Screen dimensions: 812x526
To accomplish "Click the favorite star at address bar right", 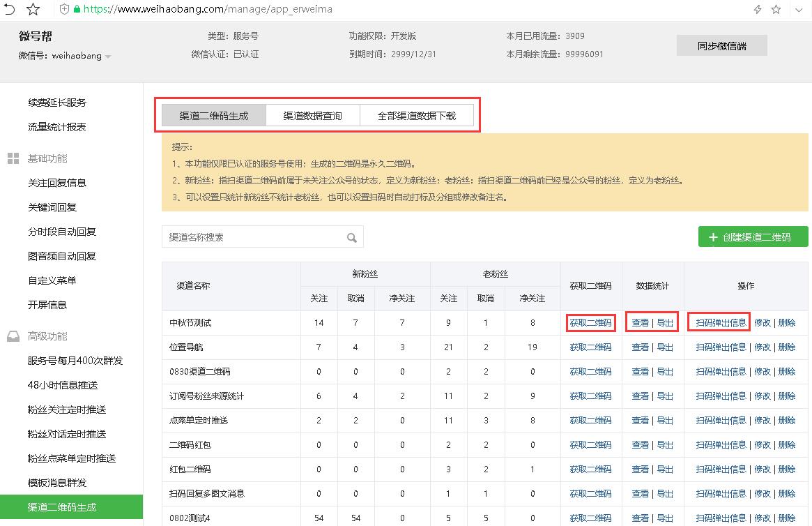I will coord(776,9).
